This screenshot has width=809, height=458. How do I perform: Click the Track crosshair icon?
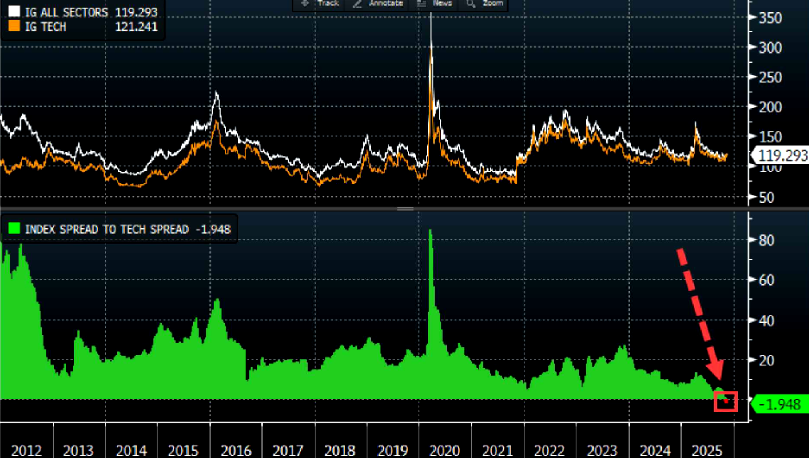304,4
